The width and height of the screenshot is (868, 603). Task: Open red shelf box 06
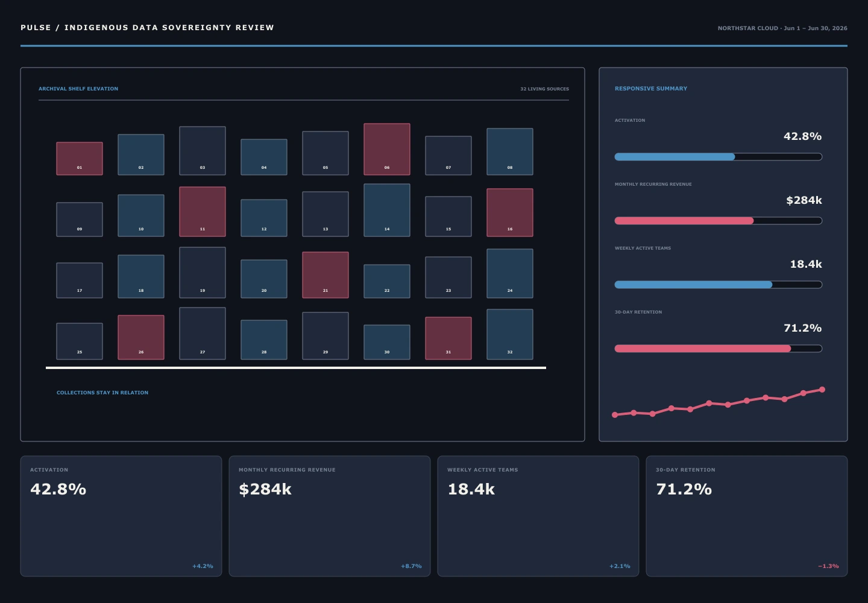(x=387, y=150)
